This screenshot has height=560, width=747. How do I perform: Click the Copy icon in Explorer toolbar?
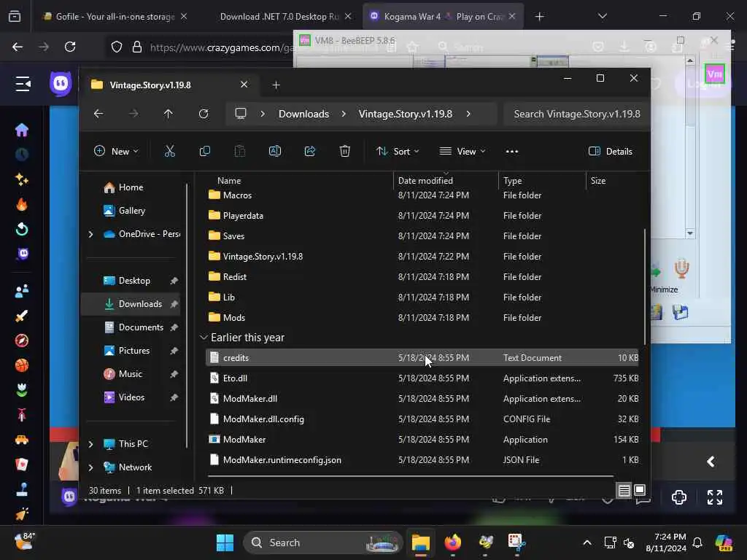tap(205, 152)
